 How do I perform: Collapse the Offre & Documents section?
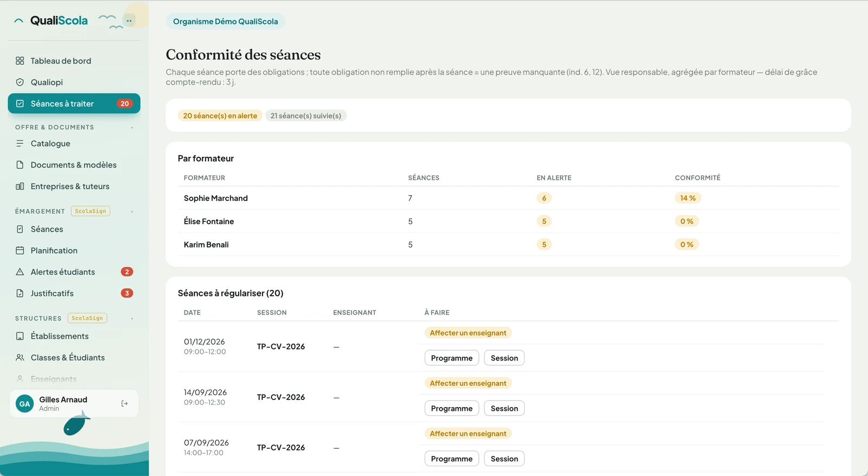132,128
